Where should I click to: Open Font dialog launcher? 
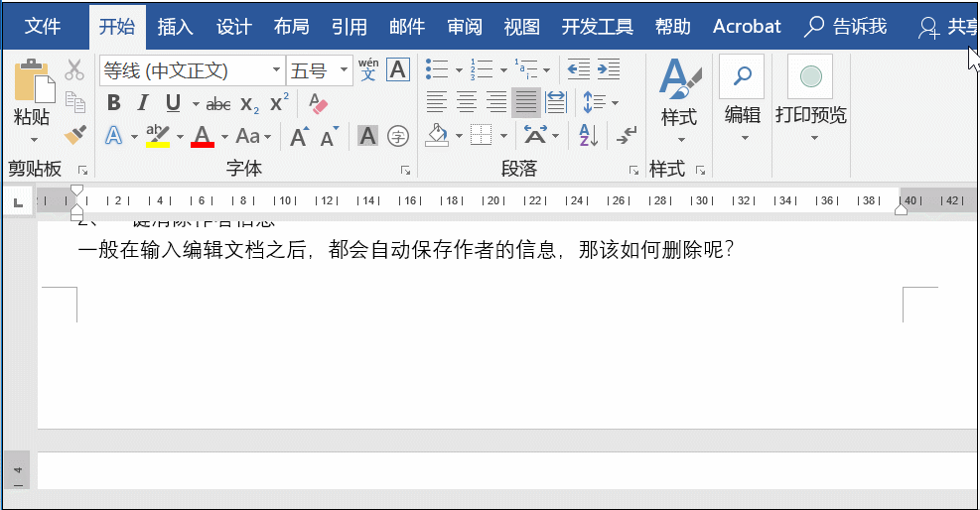(406, 170)
